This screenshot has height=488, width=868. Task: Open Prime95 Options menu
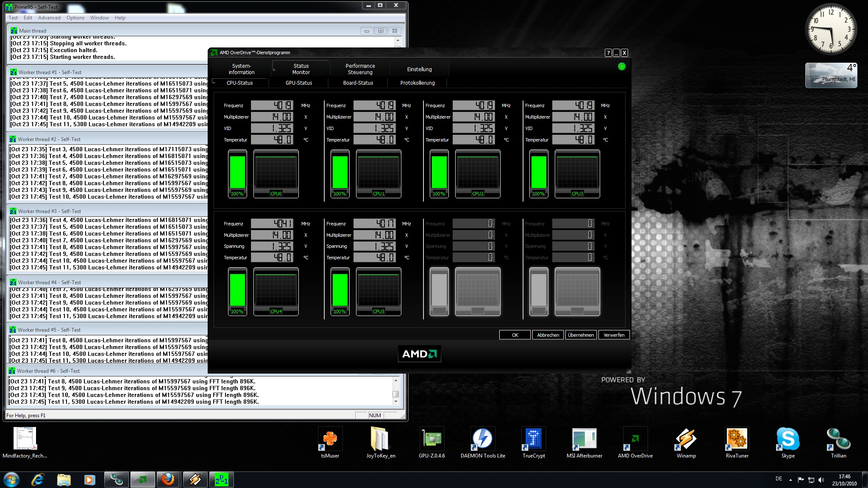[x=75, y=18]
